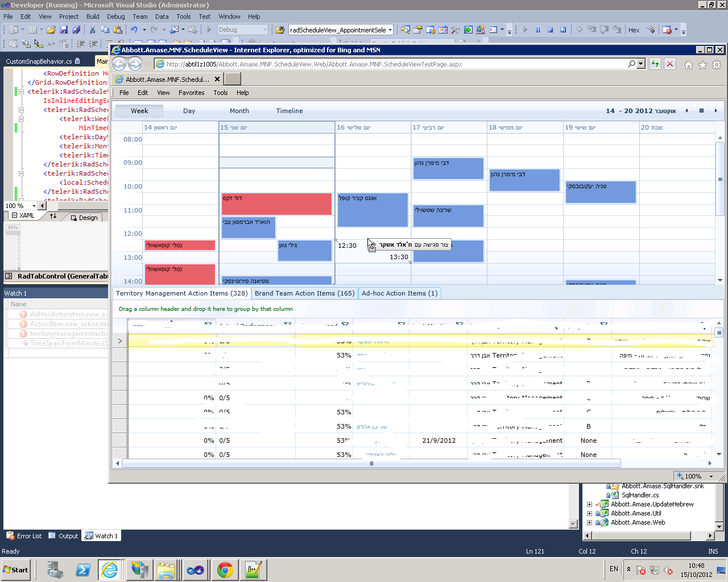728x582 pixels.
Task: Click Server Manager icon in the taskbar
Action: click(x=55, y=569)
